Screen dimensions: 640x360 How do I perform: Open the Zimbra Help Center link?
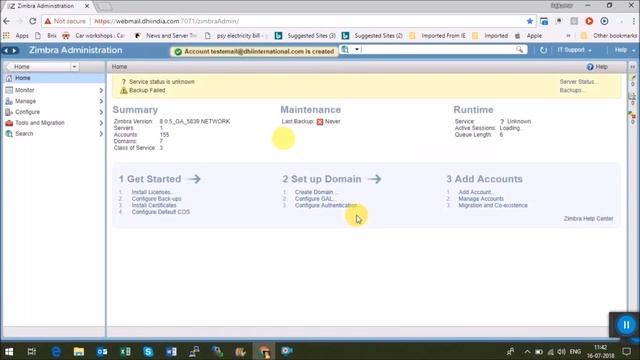[589, 219]
